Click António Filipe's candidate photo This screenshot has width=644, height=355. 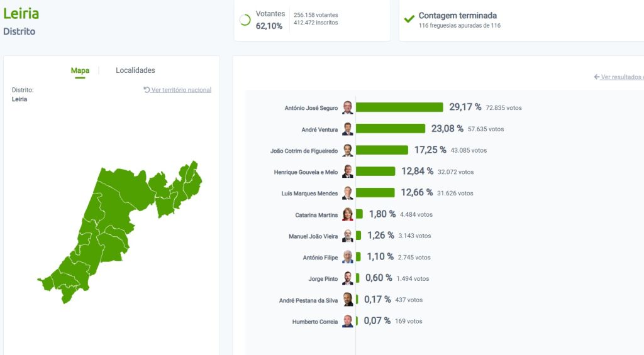[x=347, y=257]
